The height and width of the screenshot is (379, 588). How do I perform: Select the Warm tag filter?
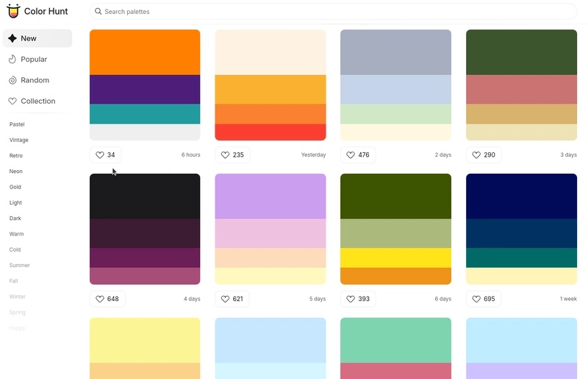click(x=16, y=233)
